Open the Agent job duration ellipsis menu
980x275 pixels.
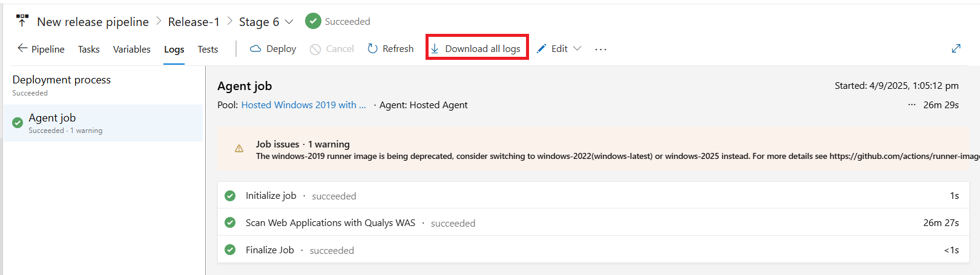pyautogui.click(x=912, y=105)
